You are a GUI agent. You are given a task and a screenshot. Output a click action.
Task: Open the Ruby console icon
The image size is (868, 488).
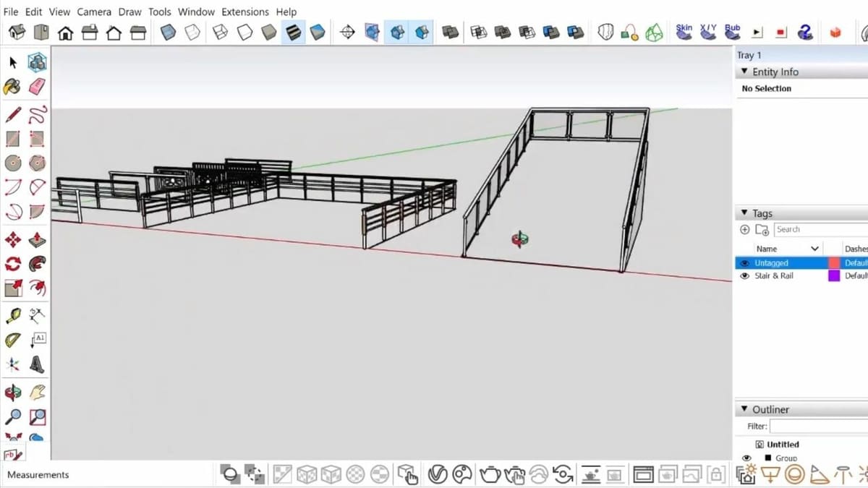[12, 455]
